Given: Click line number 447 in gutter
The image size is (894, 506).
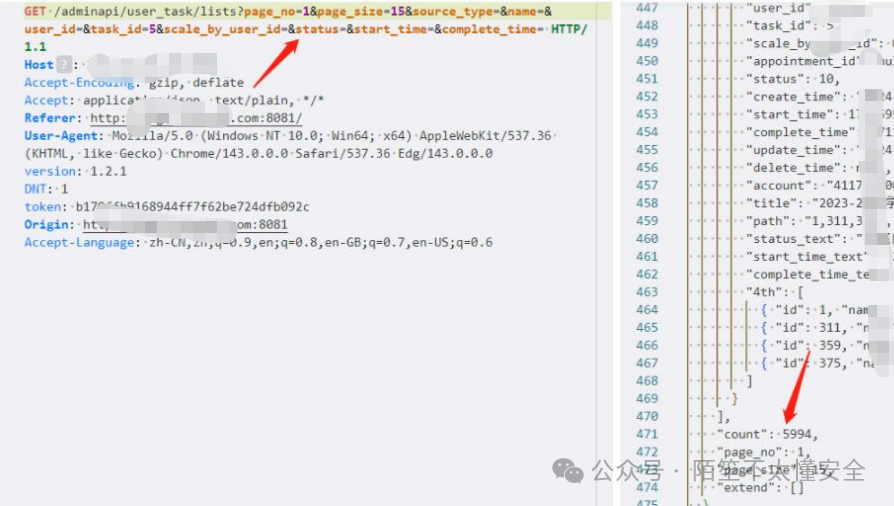Looking at the screenshot, I should 647,8.
